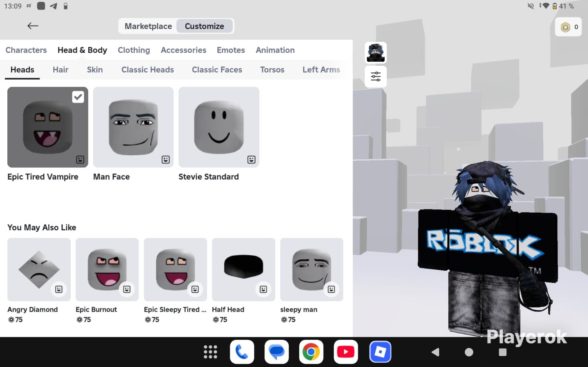Tap emoji badge on Epic Tired Vampire
Screen dimensions: 588x367
pos(80,159)
